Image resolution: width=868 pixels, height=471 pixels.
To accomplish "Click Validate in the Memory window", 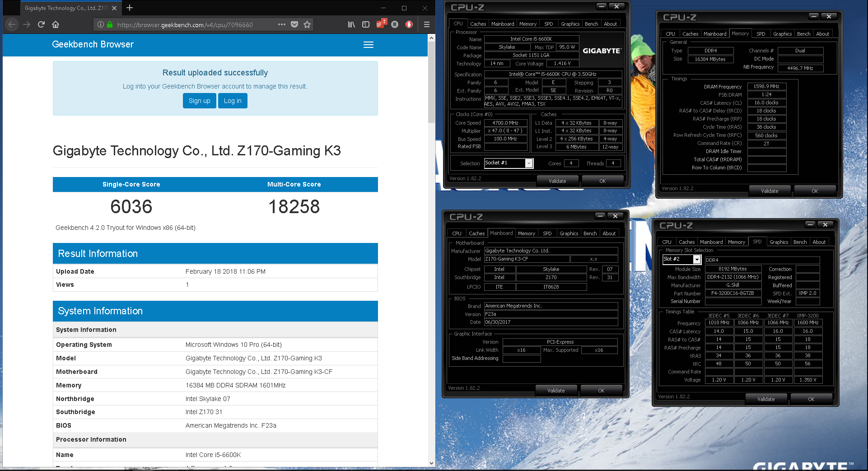I will point(770,191).
